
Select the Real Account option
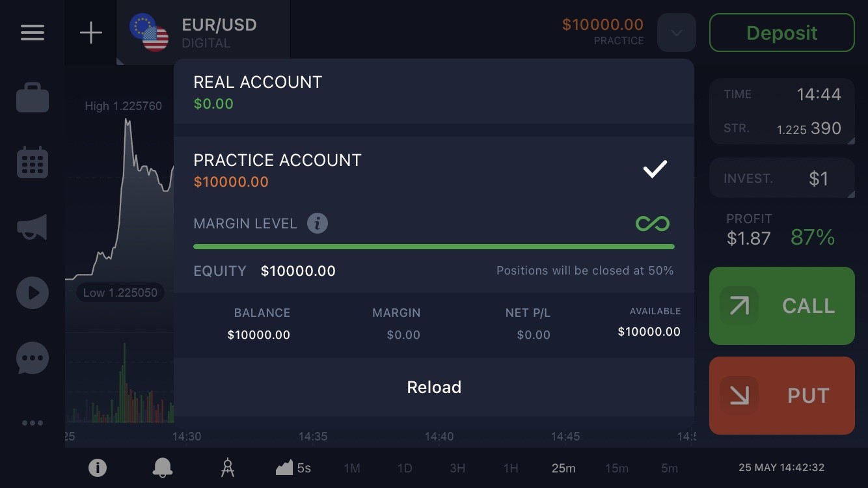click(x=433, y=92)
